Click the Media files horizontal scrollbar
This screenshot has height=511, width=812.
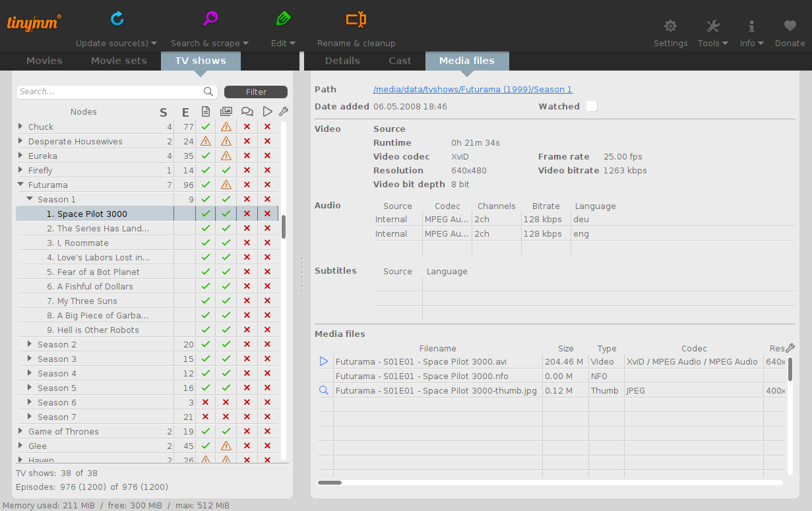click(330, 483)
